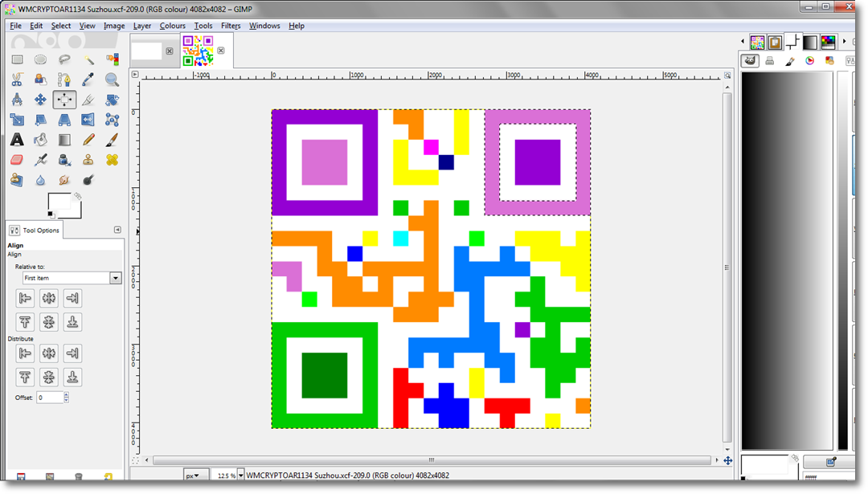Swap toolbox foreground and background colours
Viewport: 868px width, 494px height.
click(78, 196)
